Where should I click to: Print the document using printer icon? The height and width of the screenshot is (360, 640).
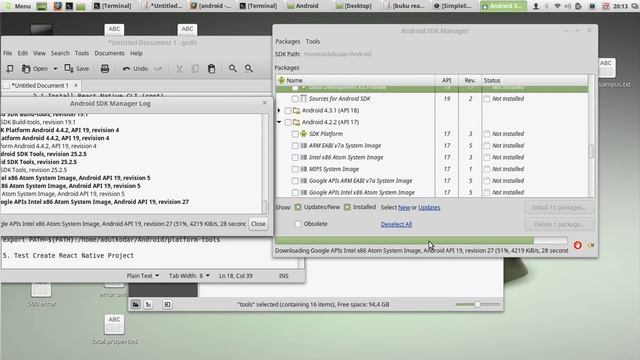click(x=105, y=69)
